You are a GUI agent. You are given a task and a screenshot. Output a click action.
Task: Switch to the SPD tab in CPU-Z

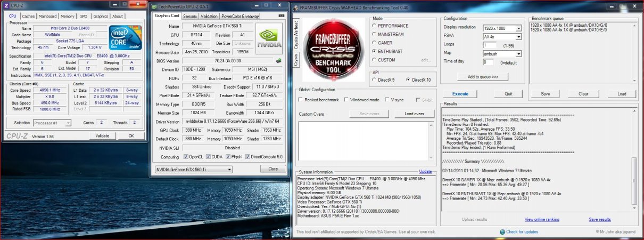84,17
